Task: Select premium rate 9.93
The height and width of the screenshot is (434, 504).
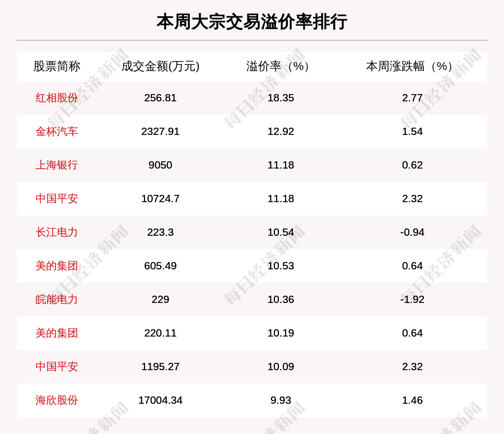Action: [x=281, y=400]
